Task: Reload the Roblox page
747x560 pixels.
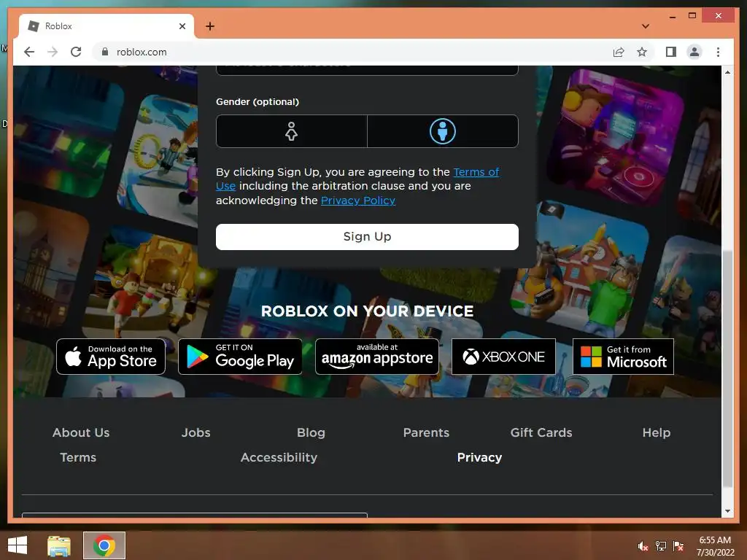Action: point(76,52)
